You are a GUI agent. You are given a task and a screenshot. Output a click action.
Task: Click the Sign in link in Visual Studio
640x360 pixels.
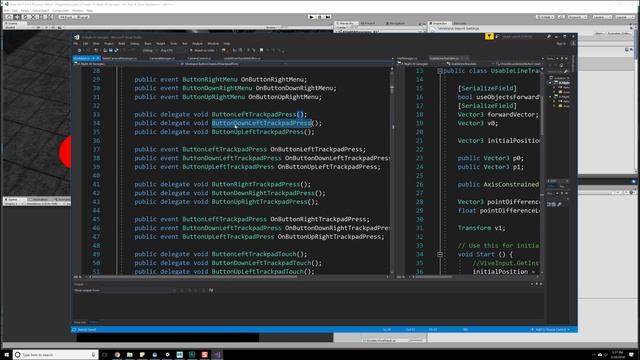coord(561,44)
